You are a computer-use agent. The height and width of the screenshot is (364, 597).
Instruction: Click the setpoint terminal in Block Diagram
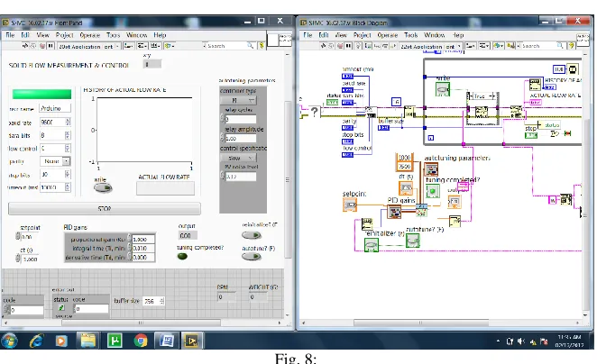pyautogui.click(x=350, y=205)
